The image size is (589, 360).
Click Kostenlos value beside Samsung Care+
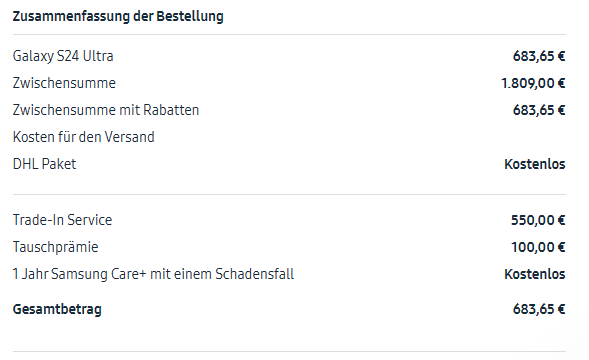[535, 274]
